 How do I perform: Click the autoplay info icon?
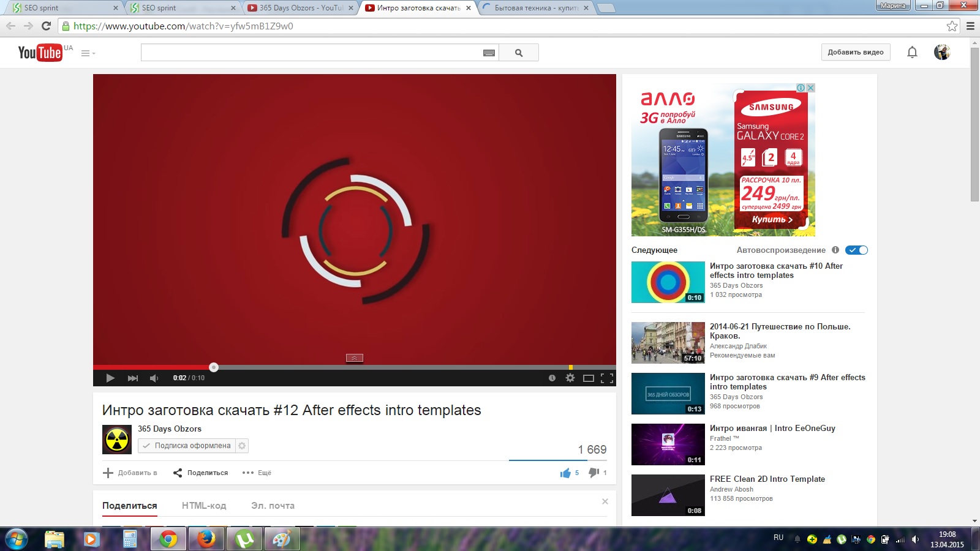[835, 250]
